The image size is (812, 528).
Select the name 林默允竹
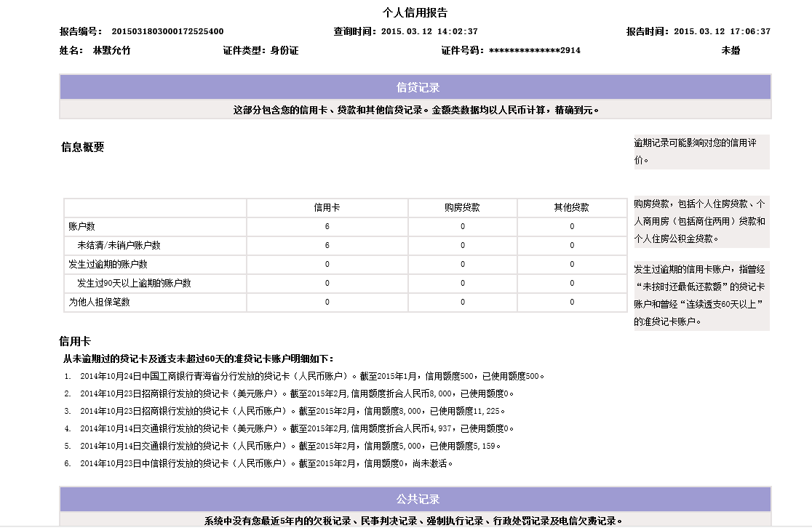pyautogui.click(x=111, y=51)
